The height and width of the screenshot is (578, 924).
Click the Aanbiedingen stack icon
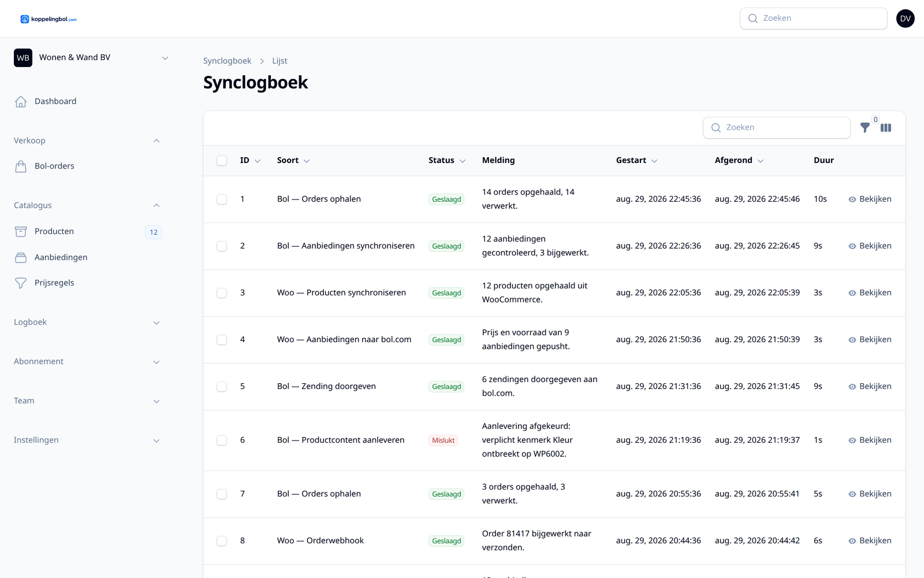pyautogui.click(x=21, y=258)
